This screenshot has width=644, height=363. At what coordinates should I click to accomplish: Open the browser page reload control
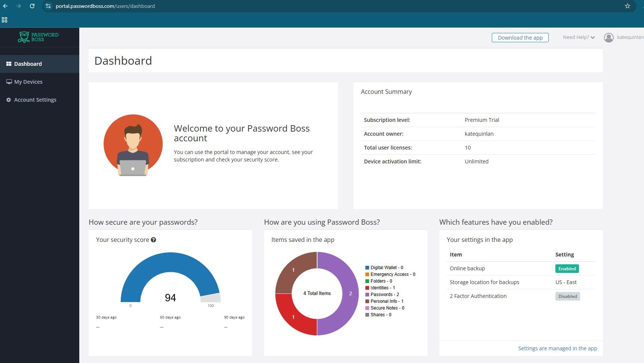(x=32, y=6)
